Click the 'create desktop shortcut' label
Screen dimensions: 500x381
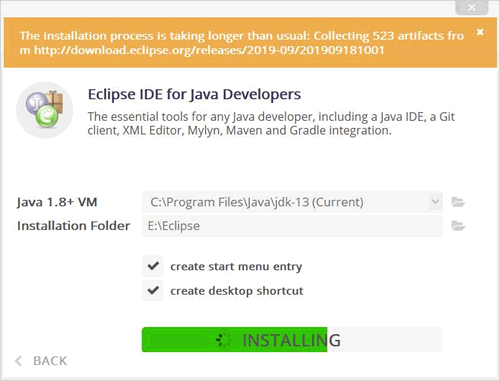pyautogui.click(x=237, y=291)
